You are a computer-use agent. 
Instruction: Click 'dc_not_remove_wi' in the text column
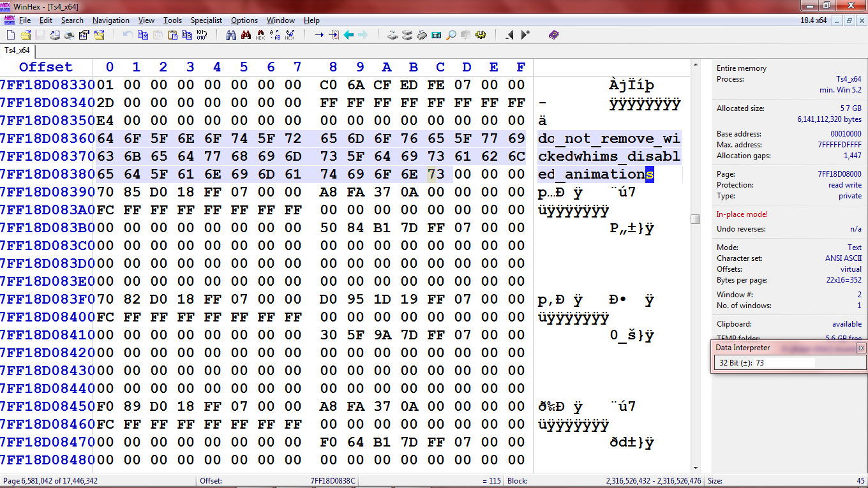pos(609,138)
